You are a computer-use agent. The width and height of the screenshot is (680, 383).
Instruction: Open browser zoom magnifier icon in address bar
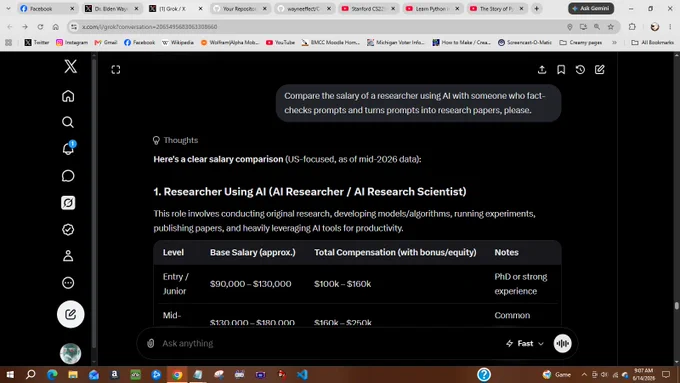[597, 27]
